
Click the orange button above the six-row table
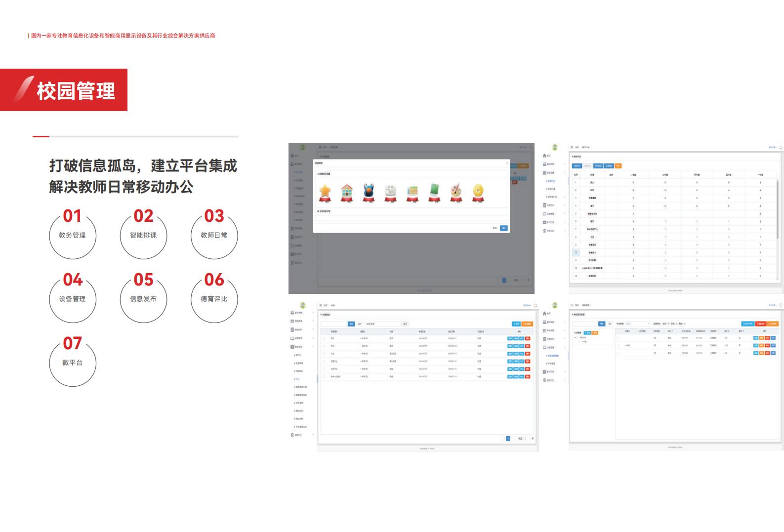point(527,324)
